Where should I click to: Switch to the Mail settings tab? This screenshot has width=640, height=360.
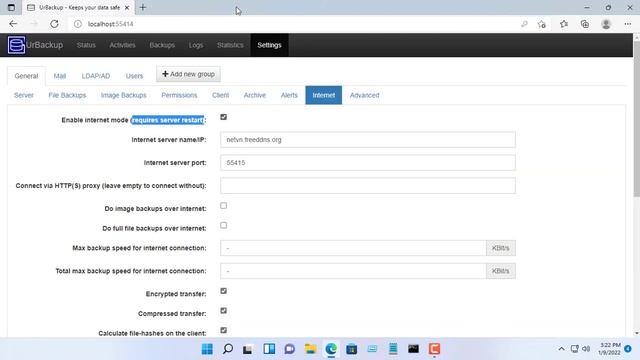(x=60, y=76)
